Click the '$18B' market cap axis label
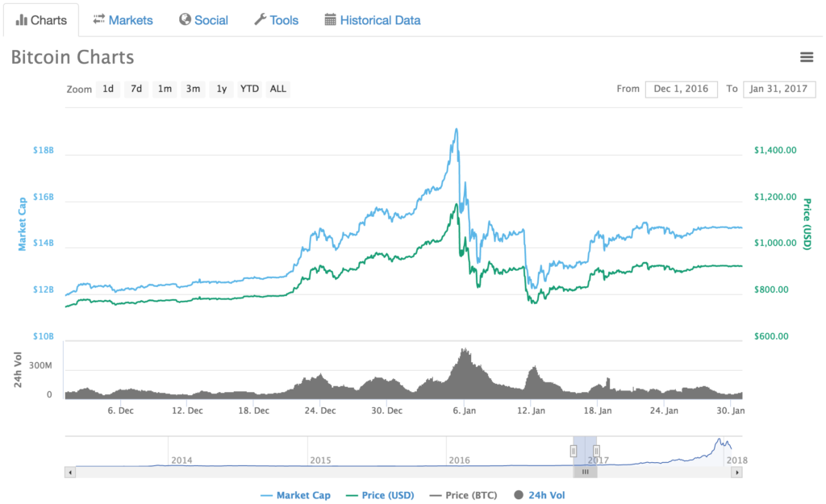 (44, 150)
